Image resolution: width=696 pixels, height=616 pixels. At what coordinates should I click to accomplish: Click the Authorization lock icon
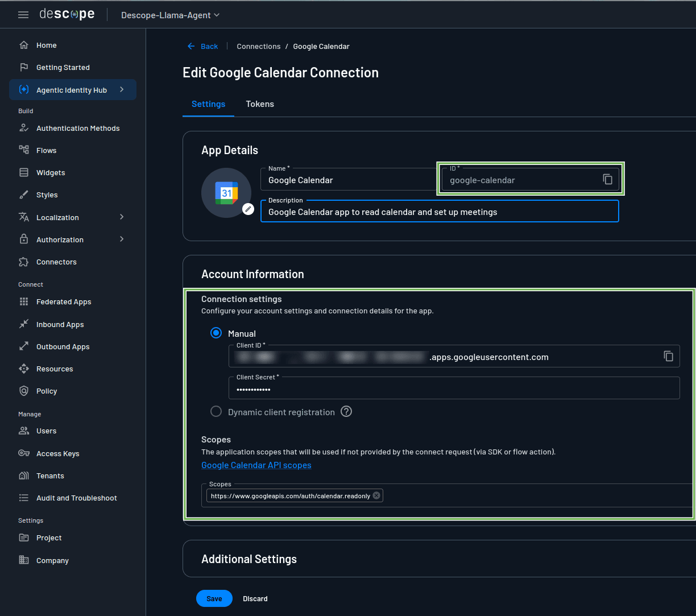[24, 239]
